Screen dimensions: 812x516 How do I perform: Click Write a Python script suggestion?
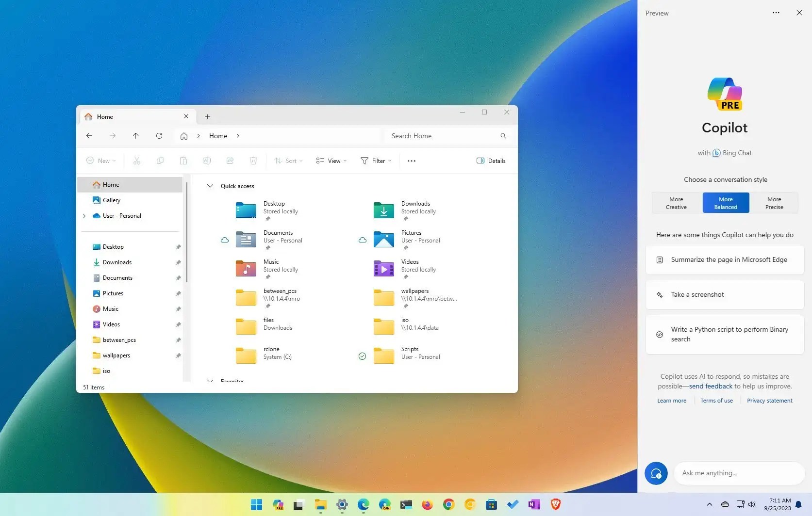(725, 335)
